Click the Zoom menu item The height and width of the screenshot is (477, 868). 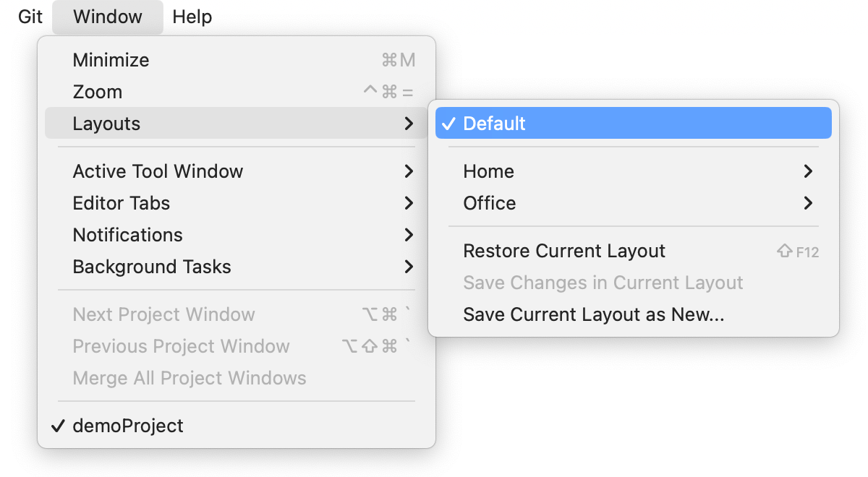[x=97, y=92]
